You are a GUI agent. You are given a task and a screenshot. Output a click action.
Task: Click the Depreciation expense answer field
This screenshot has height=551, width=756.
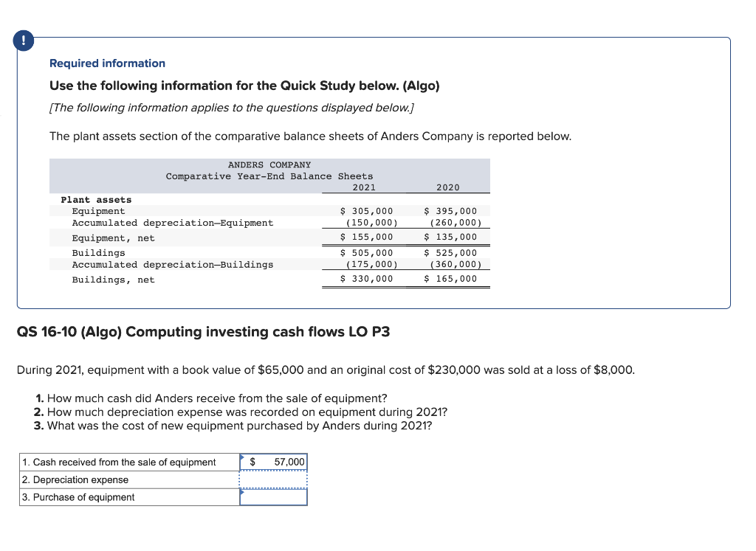click(273, 479)
